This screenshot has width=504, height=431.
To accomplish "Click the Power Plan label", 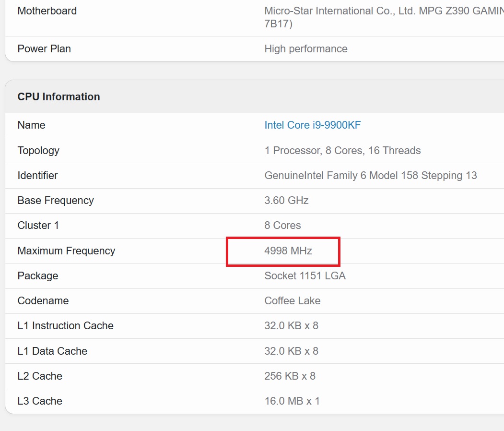I will pos(44,49).
